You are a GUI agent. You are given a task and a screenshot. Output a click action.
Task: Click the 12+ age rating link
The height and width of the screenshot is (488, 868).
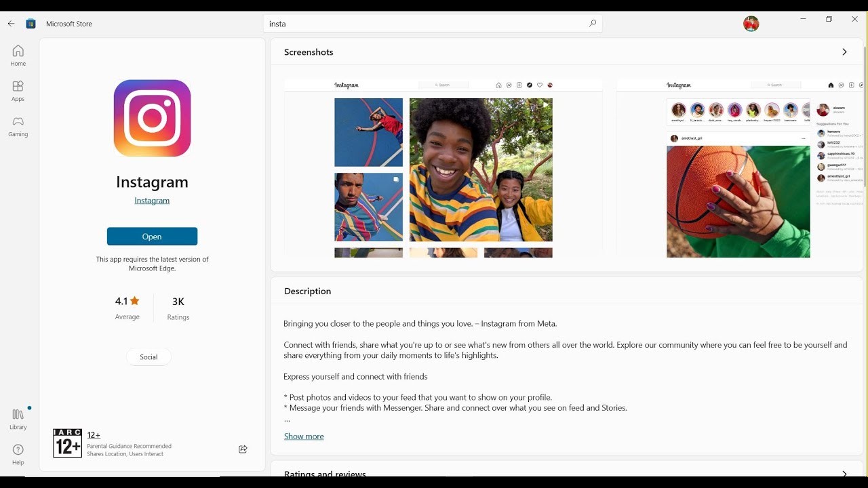[94, 435]
